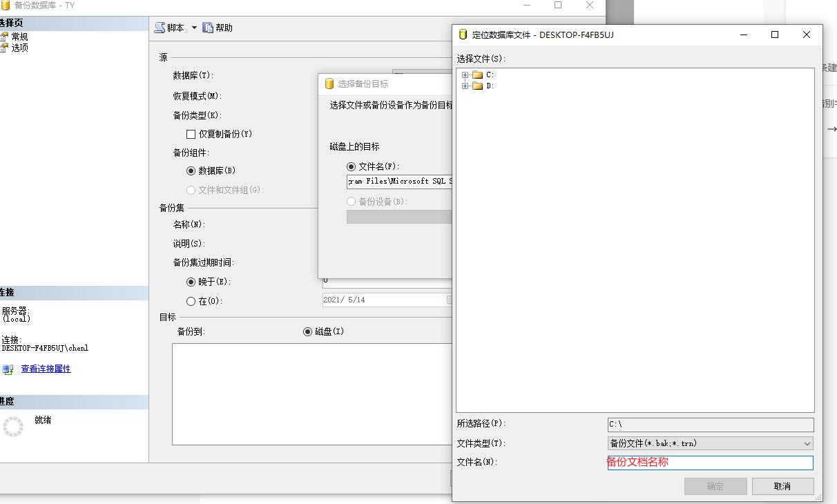Click the 脚本 (Script) toolbar icon

click(x=160, y=28)
